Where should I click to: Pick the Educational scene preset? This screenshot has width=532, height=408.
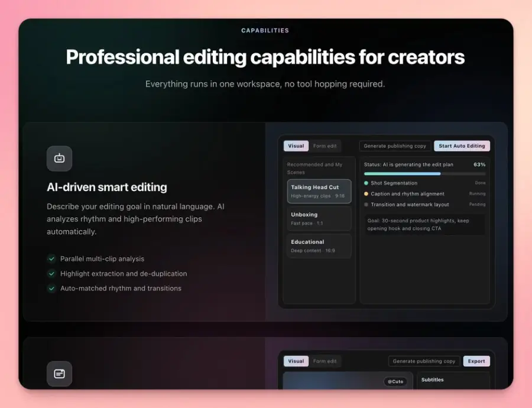point(319,246)
